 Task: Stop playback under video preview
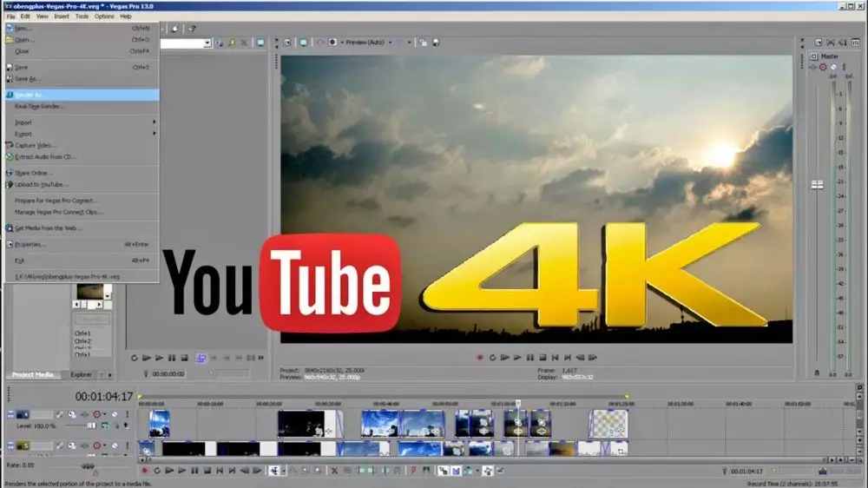coord(543,358)
